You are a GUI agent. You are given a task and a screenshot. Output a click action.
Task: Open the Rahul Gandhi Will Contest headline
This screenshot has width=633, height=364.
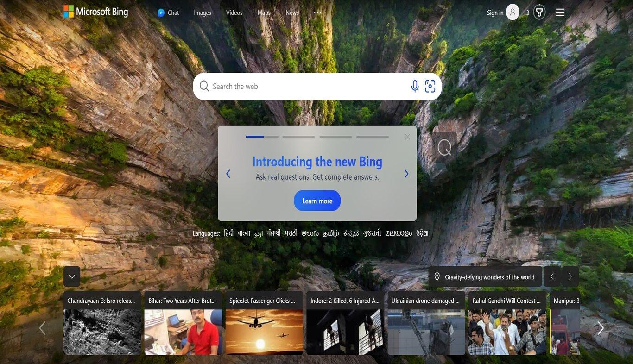(507, 301)
